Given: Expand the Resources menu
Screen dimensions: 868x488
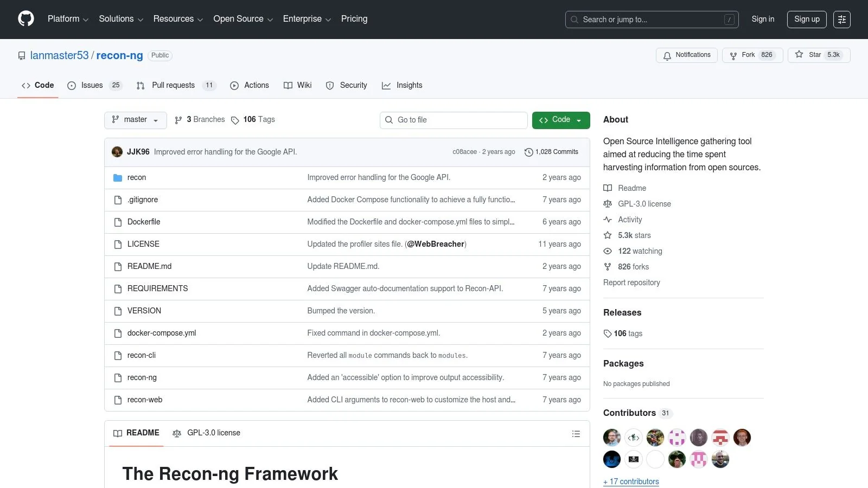Looking at the screenshot, I should click(178, 19).
